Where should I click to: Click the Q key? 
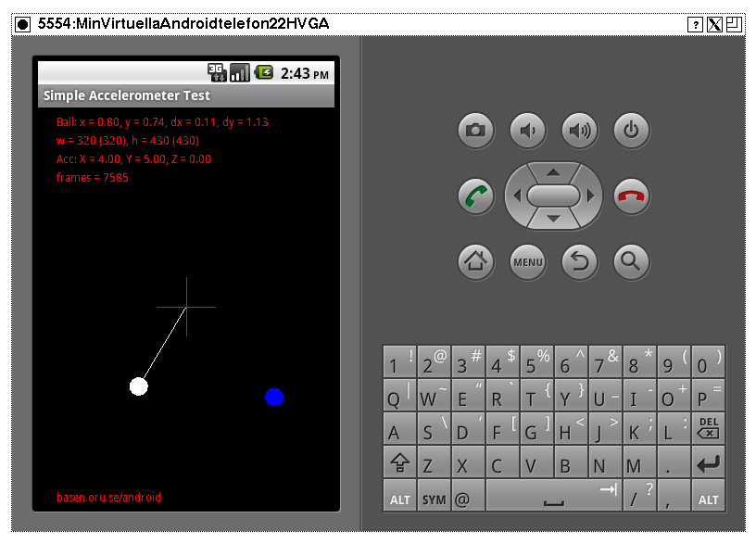click(399, 395)
